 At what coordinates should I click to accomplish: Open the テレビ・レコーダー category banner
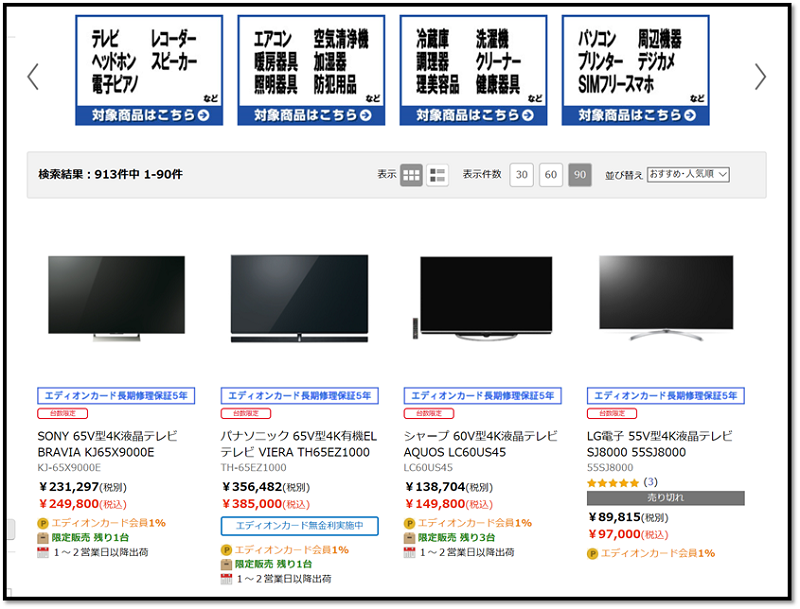click(x=149, y=70)
